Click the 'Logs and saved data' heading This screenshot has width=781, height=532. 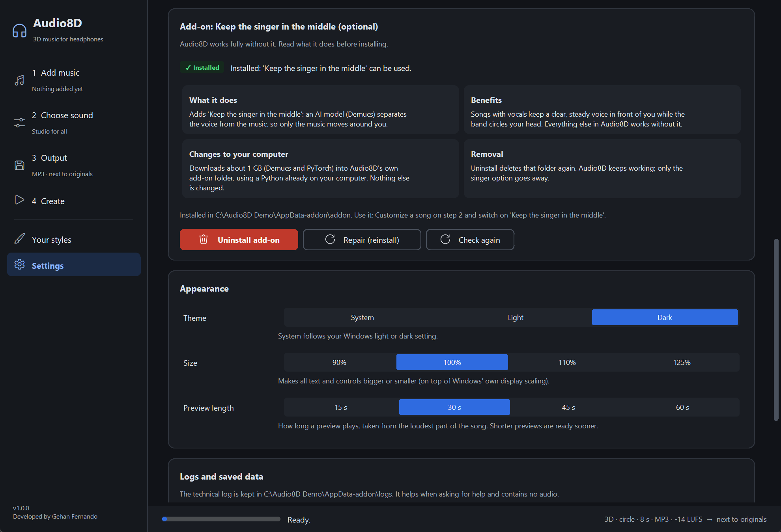coord(221,476)
